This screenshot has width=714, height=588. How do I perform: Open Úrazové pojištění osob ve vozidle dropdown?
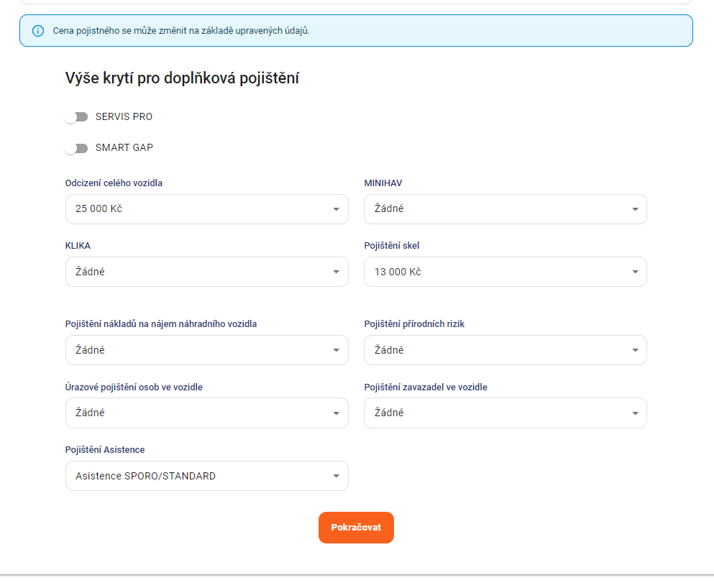pos(207,413)
